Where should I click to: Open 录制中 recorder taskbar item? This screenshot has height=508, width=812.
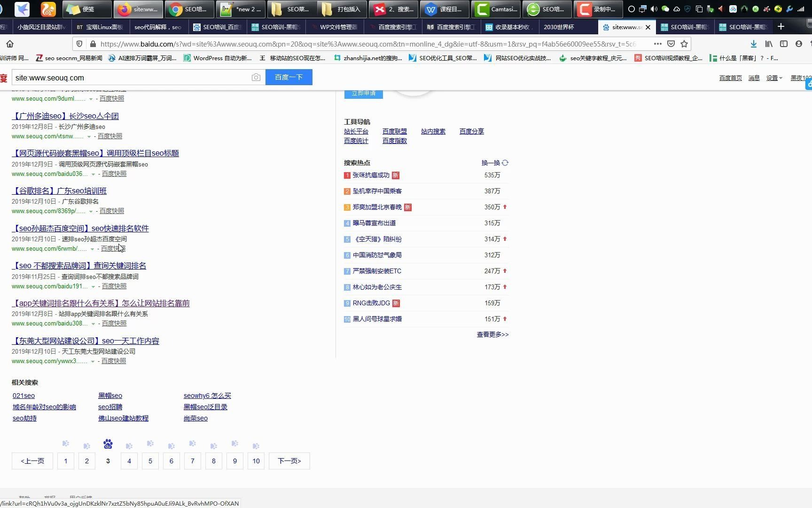tap(599, 9)
